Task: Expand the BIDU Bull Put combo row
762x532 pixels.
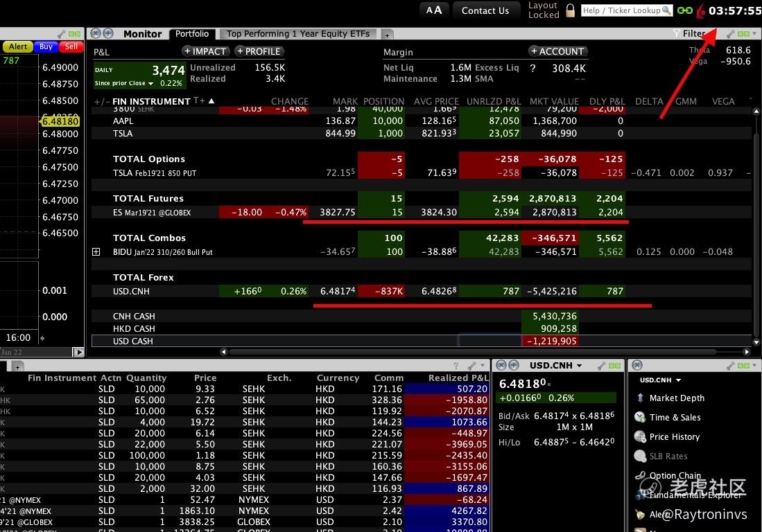Action: pyautogui.click(x=96, y=252)
